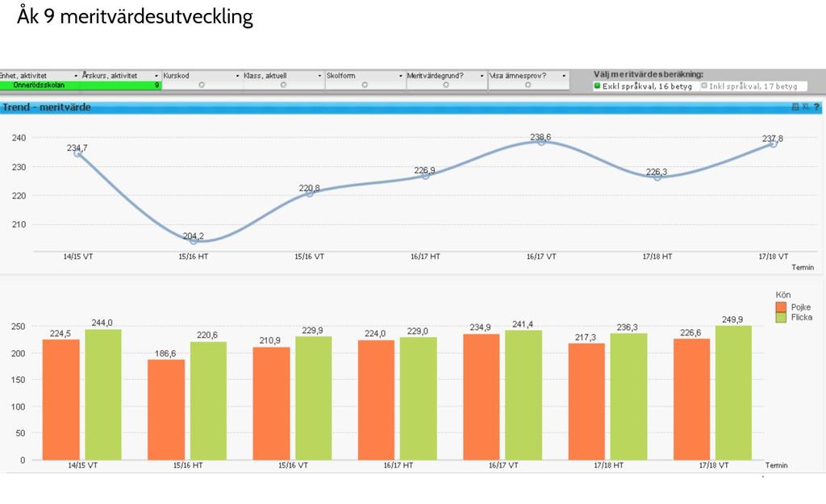Click 14/15 VT data point 234,7
Image resolution: width=826 pixels, height=504 pixels.
pyautogui.click(x=77, y=153)
